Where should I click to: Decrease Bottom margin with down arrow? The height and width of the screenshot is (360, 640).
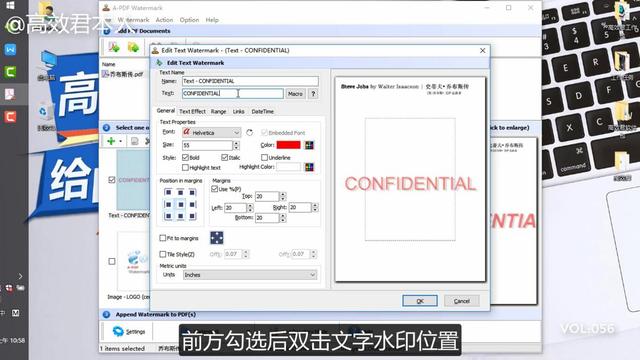[x=283, y=220]
